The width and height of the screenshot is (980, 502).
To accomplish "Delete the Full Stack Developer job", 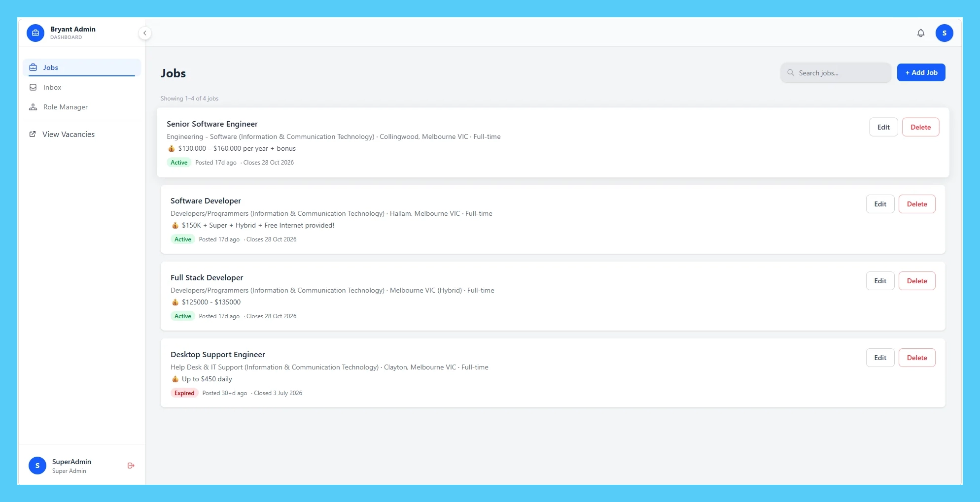I will coord(917,281).
